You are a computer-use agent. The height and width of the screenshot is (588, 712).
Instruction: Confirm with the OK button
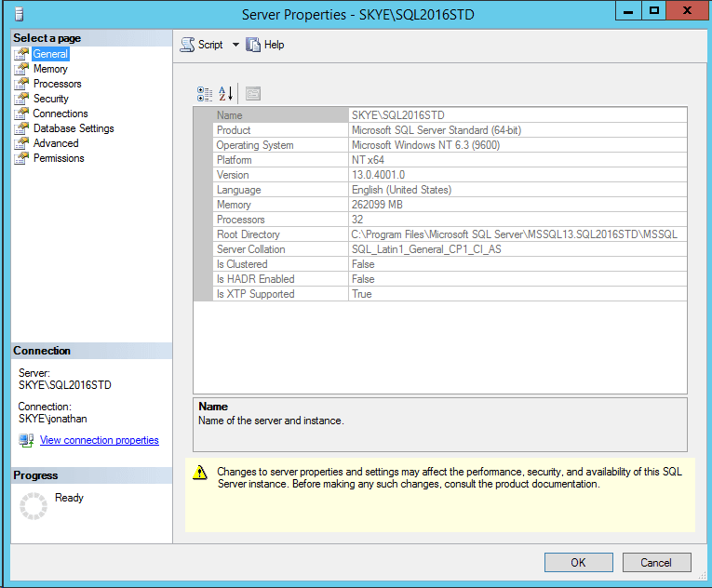pyautogui.click(x=579, y=563)
